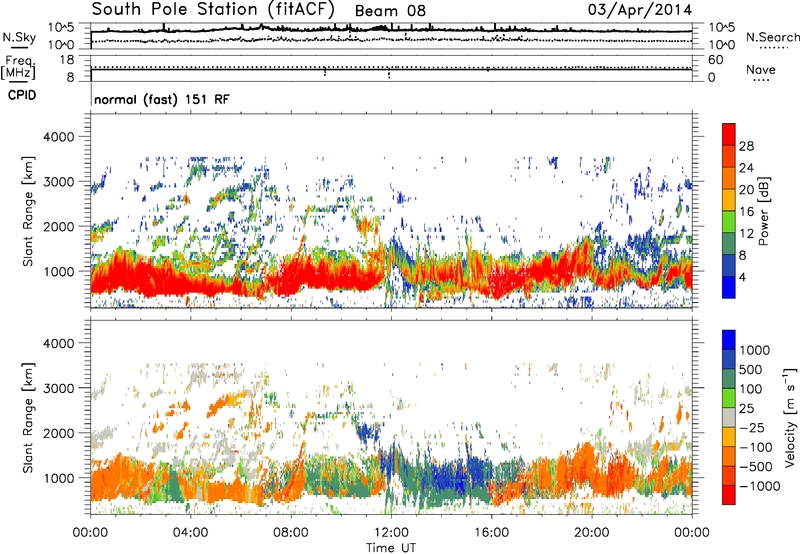This screenshot has height=554, width=800.
Task: Click the date "03/Apr/2014"
Action: click(x=640, y=10)
